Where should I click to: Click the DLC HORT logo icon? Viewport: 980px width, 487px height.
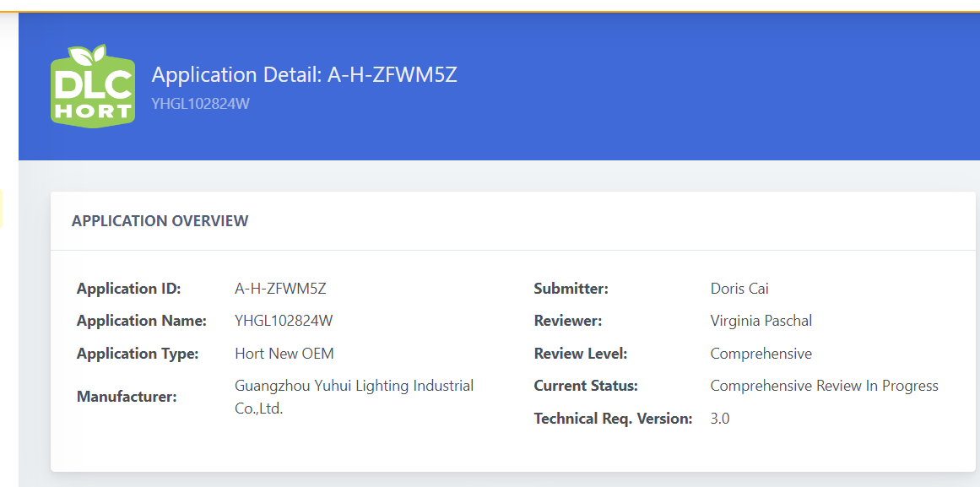93,85
